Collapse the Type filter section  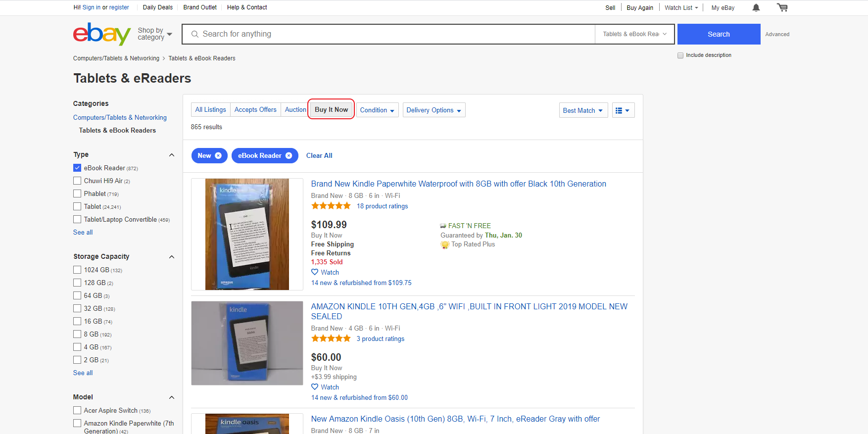[x=172, y=155]
